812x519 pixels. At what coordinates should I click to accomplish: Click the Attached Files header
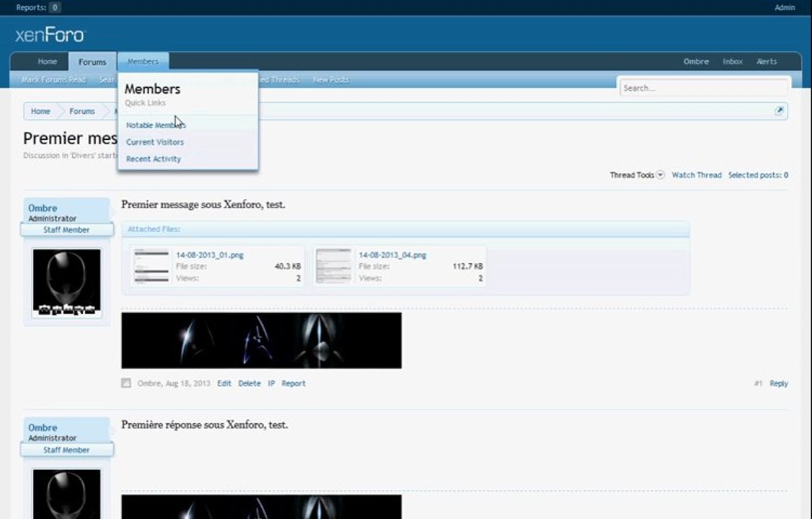point(405,229)
